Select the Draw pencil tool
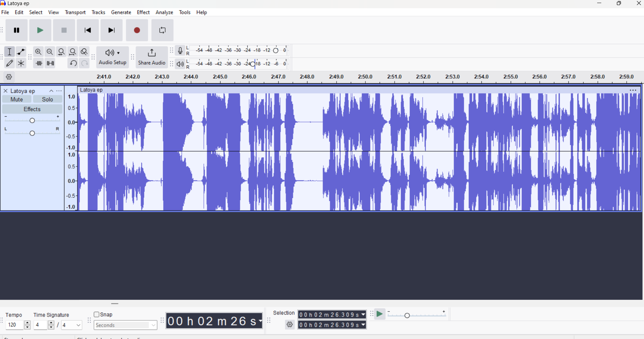Viewport: 644px width, 339px height. point(10,63)
